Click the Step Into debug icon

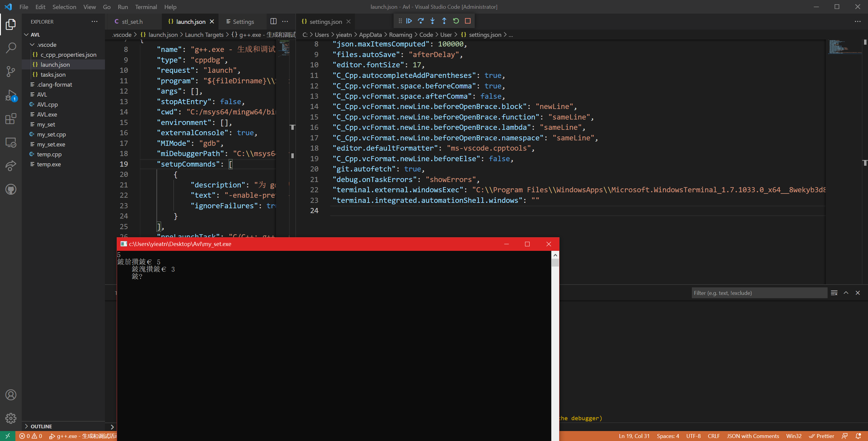(432, 21)
